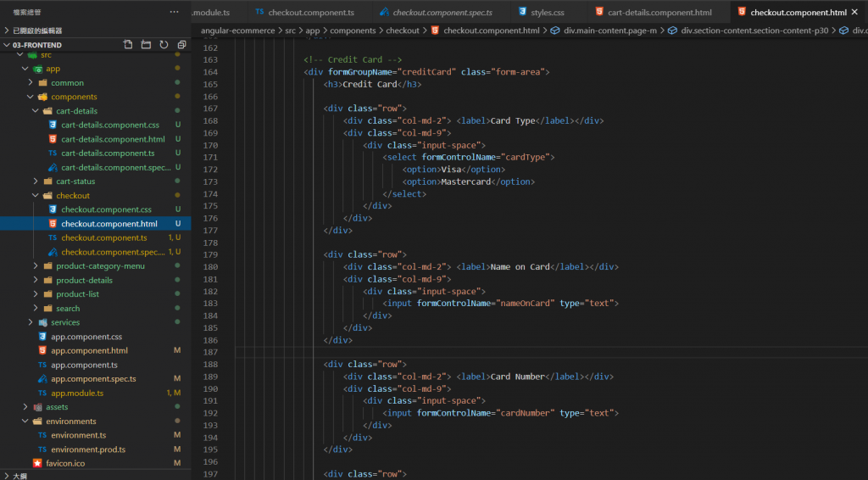Open cart-details.component.html in explorer
The height and width of the screenshot is (480, 868).
(113, 139)
